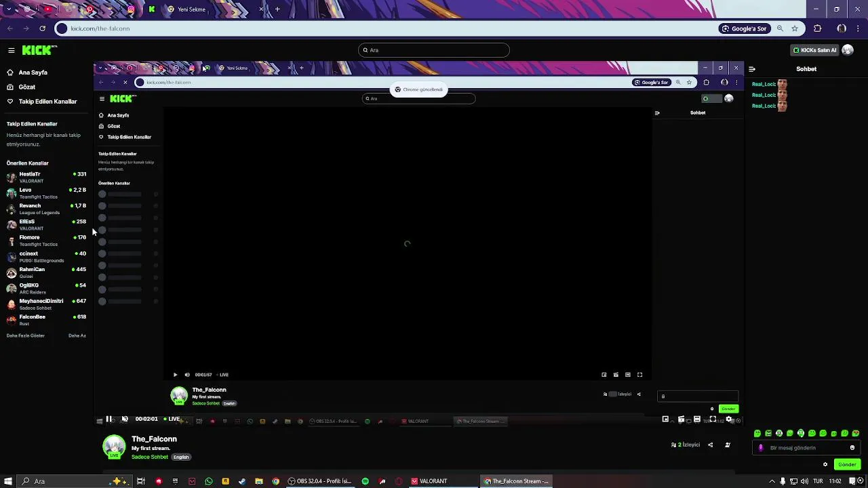The height and width of the screenshot is (488, 868).
Task: Click the Google'a Sor button
Action: [744, 28]
